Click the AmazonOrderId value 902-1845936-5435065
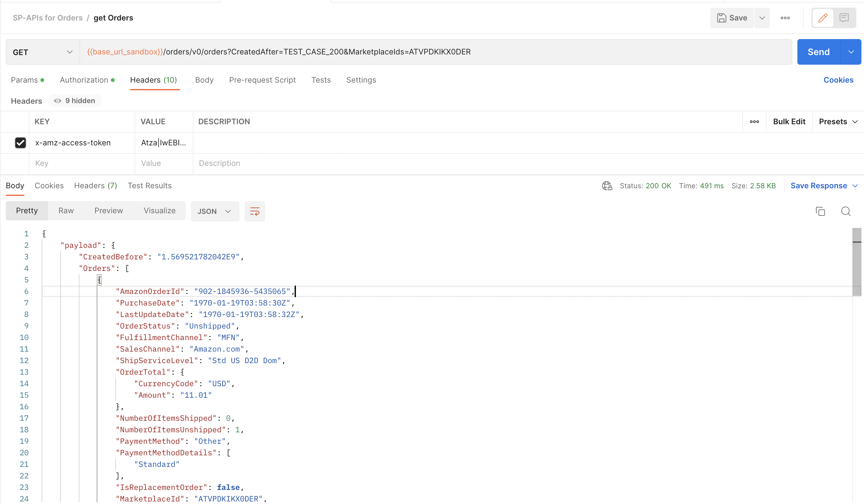The image size is (864, 504). click(x=242, y=291)
